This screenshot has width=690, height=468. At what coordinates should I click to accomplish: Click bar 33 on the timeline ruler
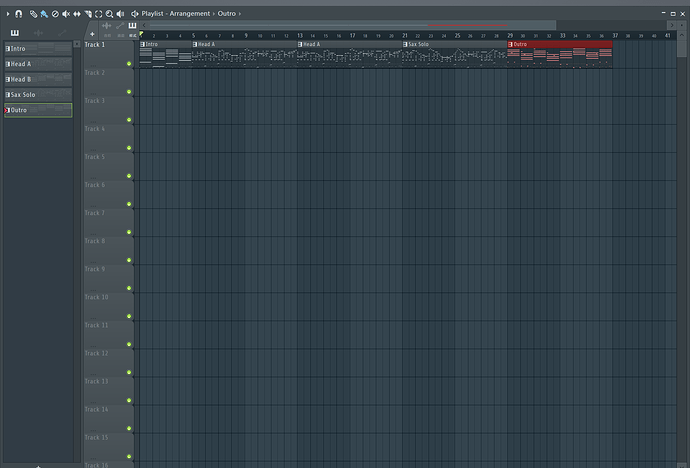click(562, 36)
